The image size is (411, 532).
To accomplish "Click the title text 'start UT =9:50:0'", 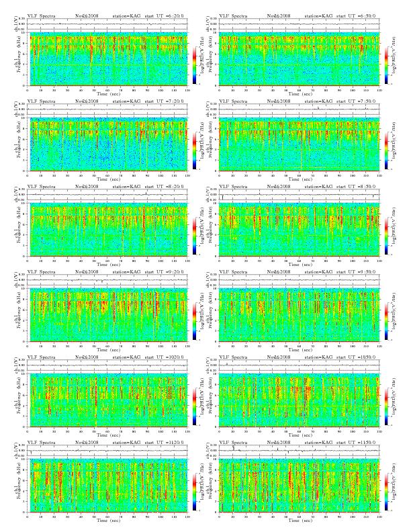I will coord(356,272).
